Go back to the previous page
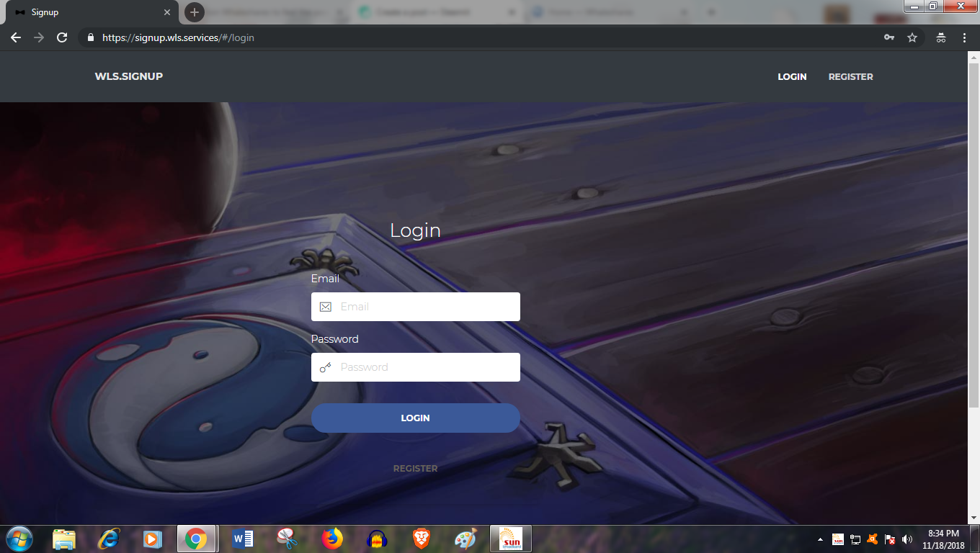This screenshot has width=980, height=553. click(x=16, y=37)
